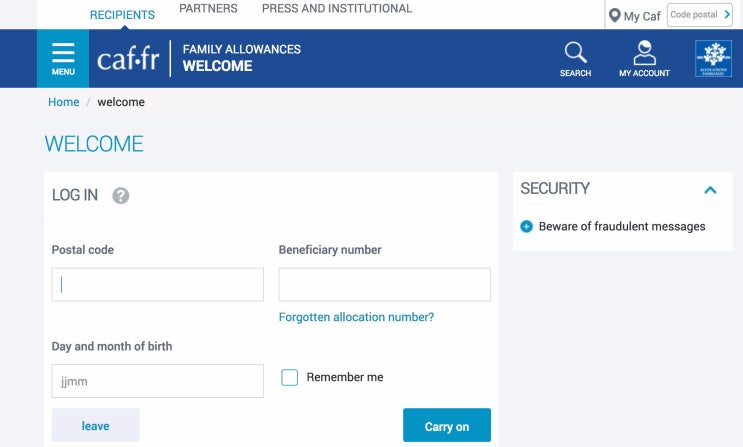Collapse the SECURITY panel chevron
Screen dimensions: 743x447
(710, 189)
